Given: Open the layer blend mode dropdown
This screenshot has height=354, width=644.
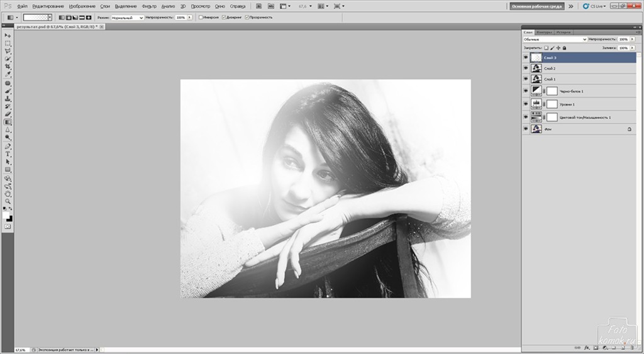Looking at the screenshot, I should (555, 39).
